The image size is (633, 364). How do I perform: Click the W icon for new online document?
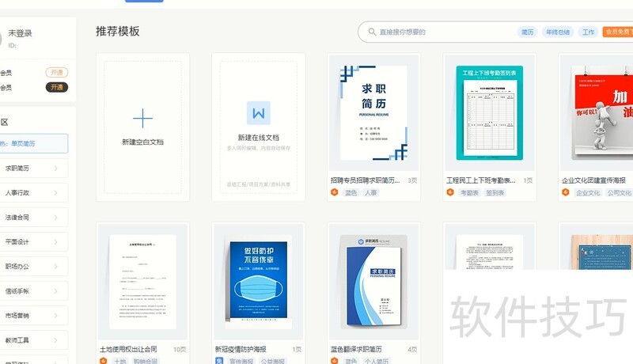click(x=259, y=113)
